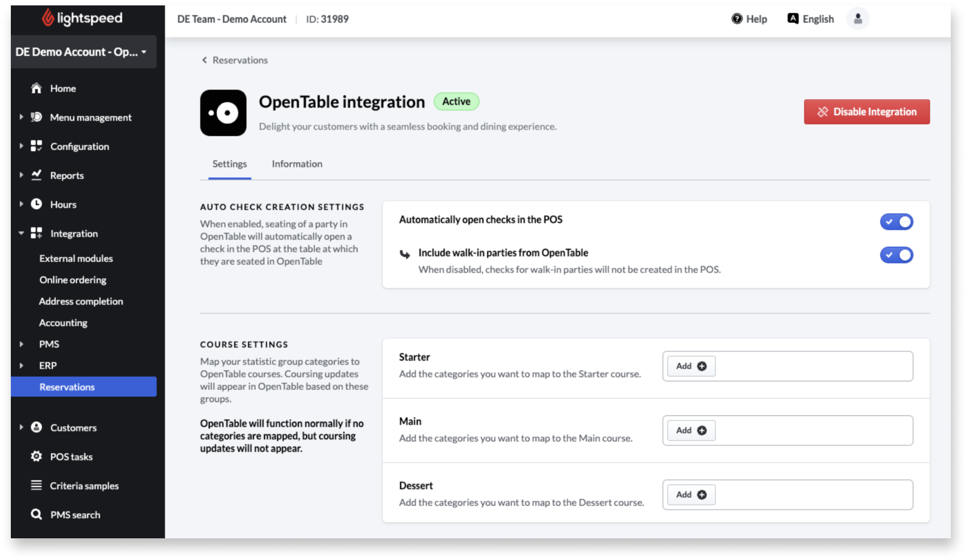Click the ID: 31989 text

(327, 19)
